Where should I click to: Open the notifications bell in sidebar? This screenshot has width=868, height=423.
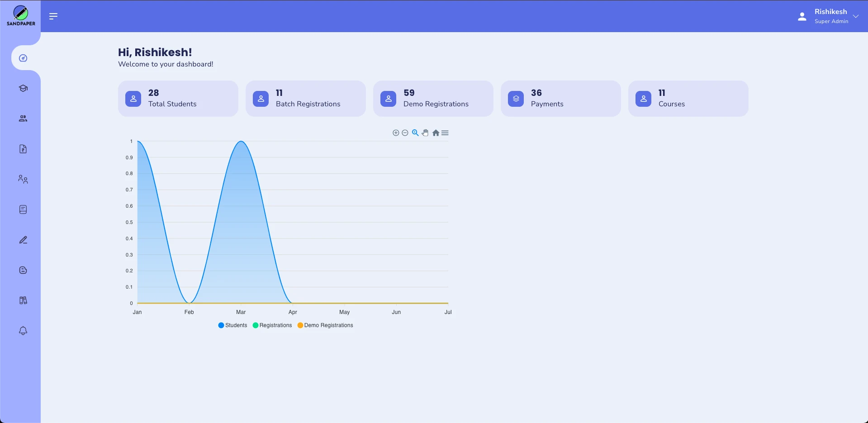coord(23,331)
